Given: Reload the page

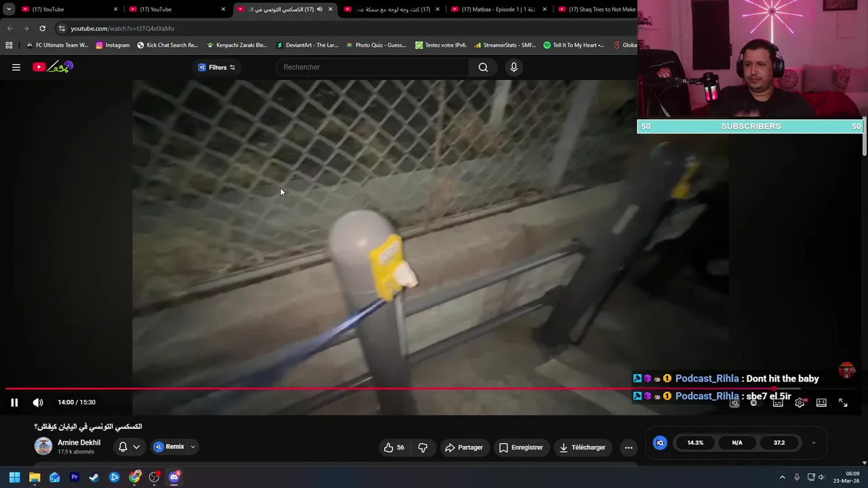Looking at the screenshot, I should coord(42,28).
